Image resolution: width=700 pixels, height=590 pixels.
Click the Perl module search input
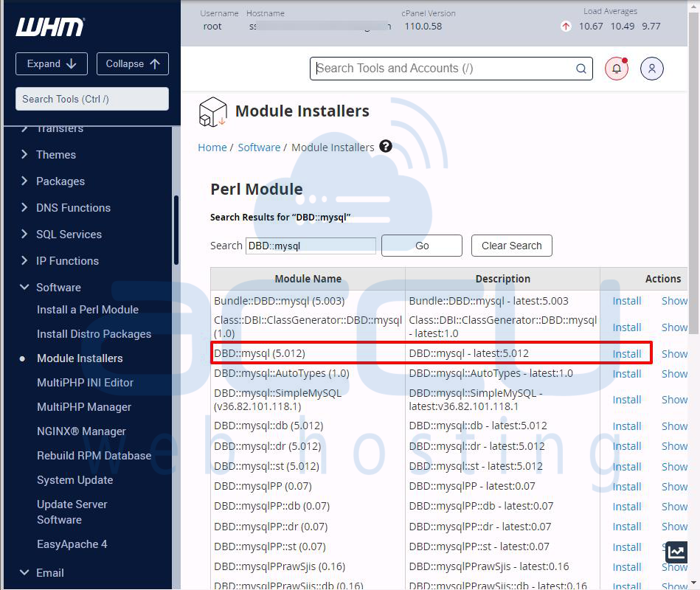(311, 246)
